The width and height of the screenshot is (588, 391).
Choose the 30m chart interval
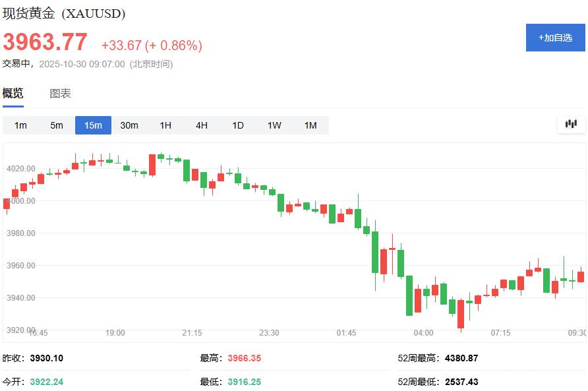click(129, 125)
